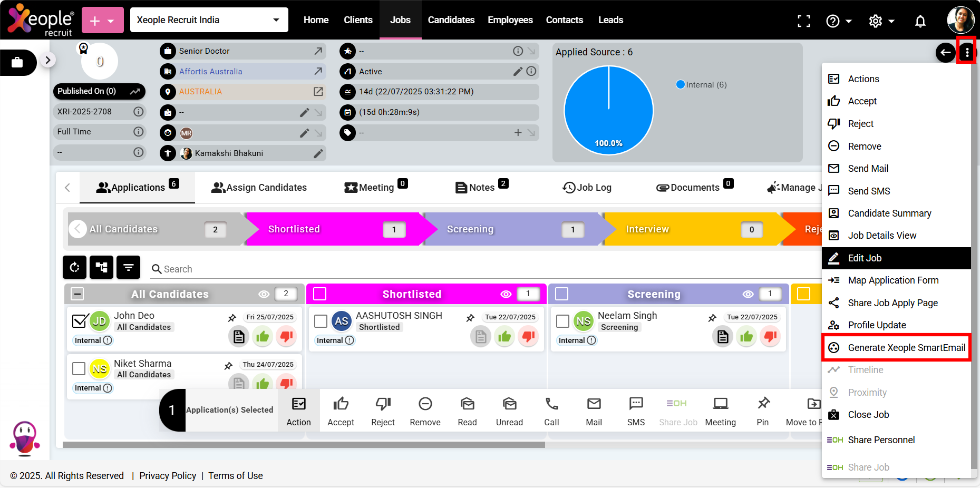Open the Job Log tab
Image resolution: width=980 pixels, height=488 pixels.
(x=587, y=187)
